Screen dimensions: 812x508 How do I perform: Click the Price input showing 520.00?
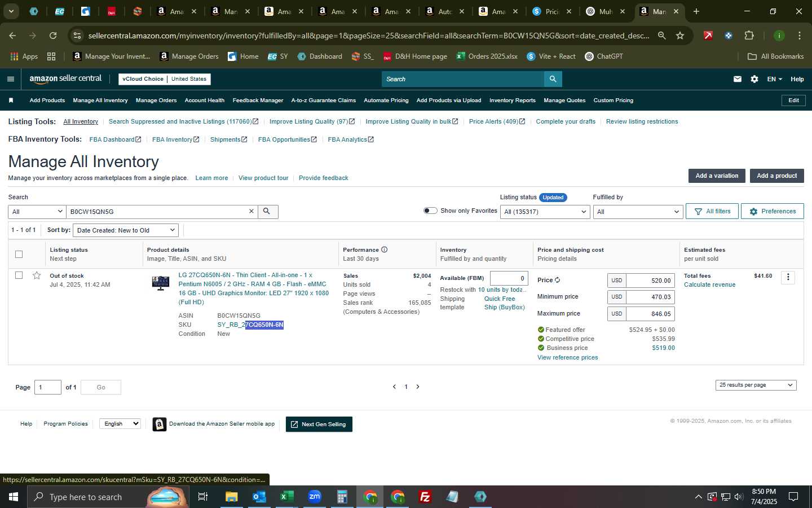click(x=649, y=281)
